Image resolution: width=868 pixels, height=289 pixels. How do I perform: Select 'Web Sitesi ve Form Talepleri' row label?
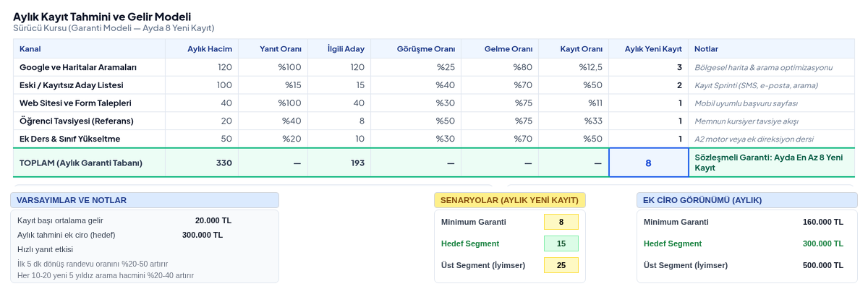pyautogui.click(x=75, y=103)
